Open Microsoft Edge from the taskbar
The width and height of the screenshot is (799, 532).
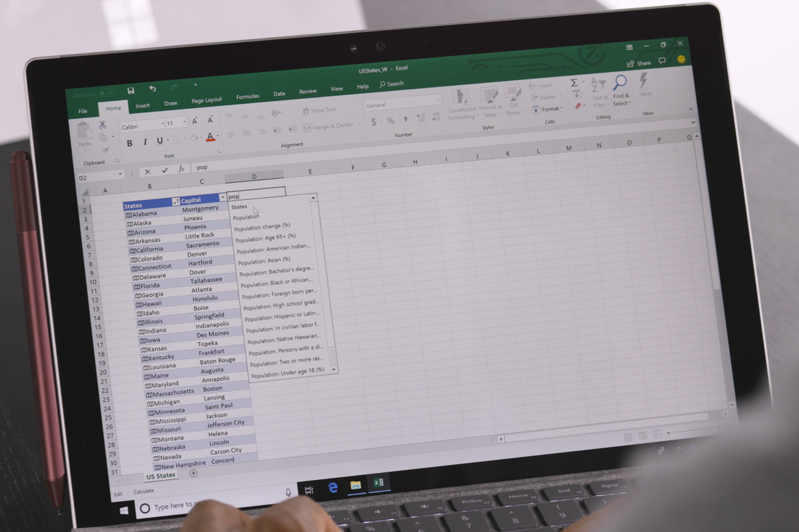pyautogui.click(x=333, y=487)
